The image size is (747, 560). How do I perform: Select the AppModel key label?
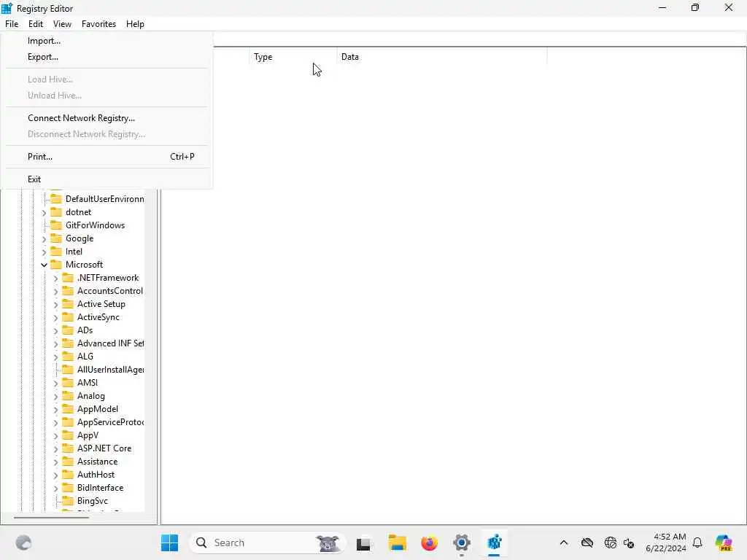[98, 409]
